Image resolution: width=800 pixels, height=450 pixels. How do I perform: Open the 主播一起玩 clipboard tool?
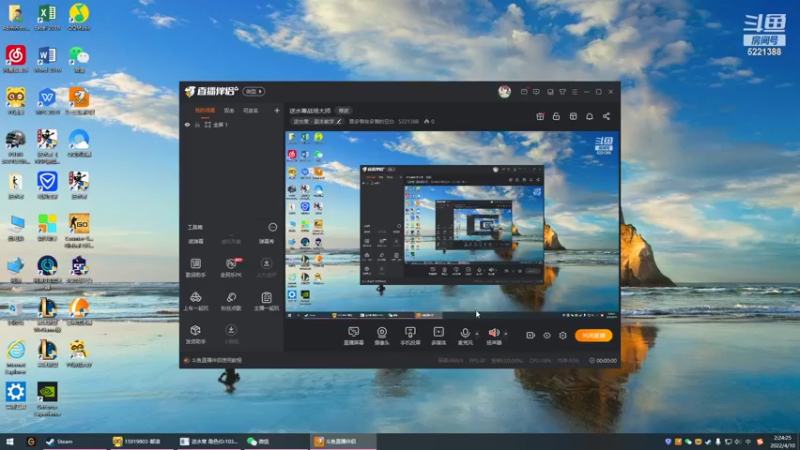[266, 301]
